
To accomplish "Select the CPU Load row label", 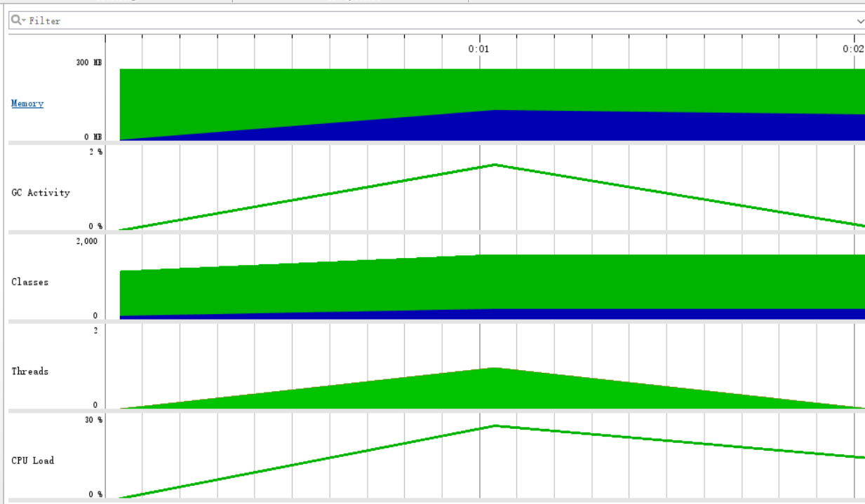I will pyautogui.click(x=33, y=461).
